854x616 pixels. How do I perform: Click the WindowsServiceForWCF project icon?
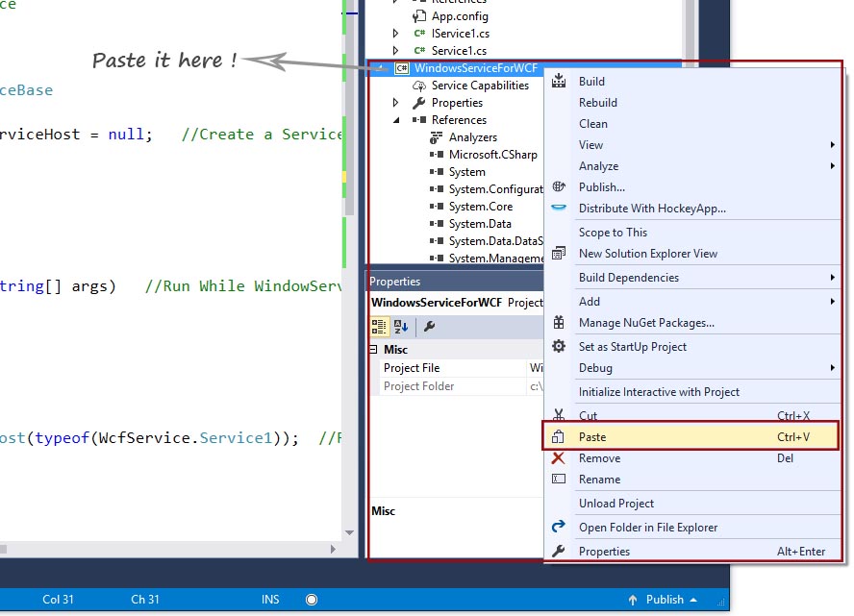401,68
